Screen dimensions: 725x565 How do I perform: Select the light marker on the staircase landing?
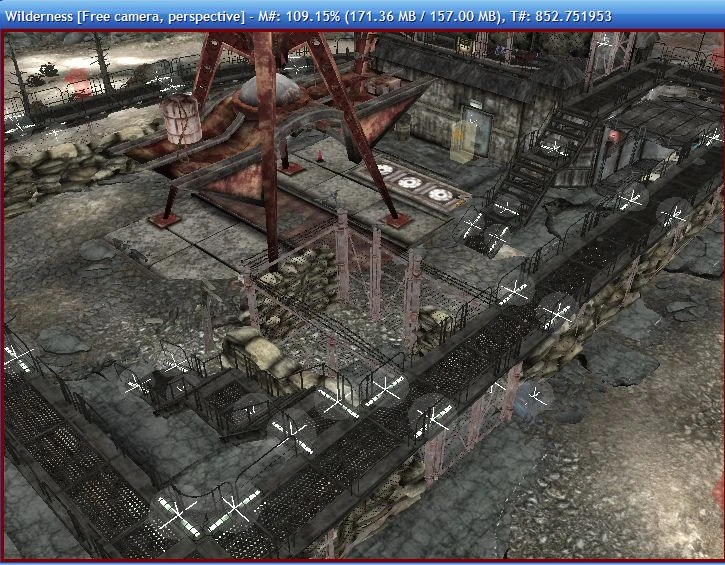coord(553,148)
